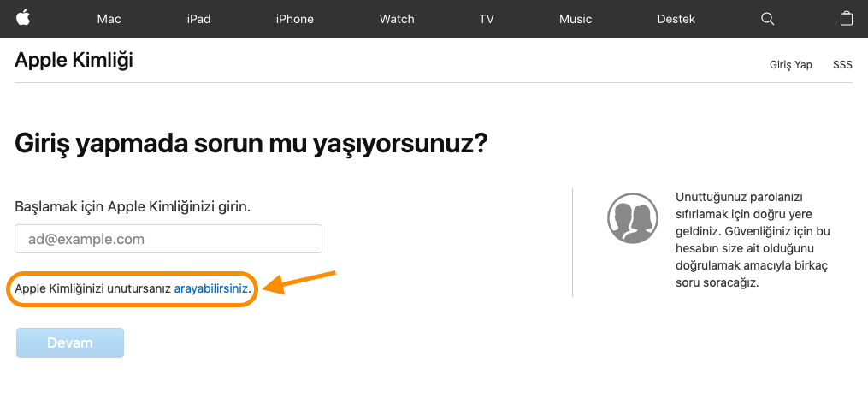Go to the iPad section
Image resolution: width=868 pixels, height=404 pixels.
click(198, 19)
